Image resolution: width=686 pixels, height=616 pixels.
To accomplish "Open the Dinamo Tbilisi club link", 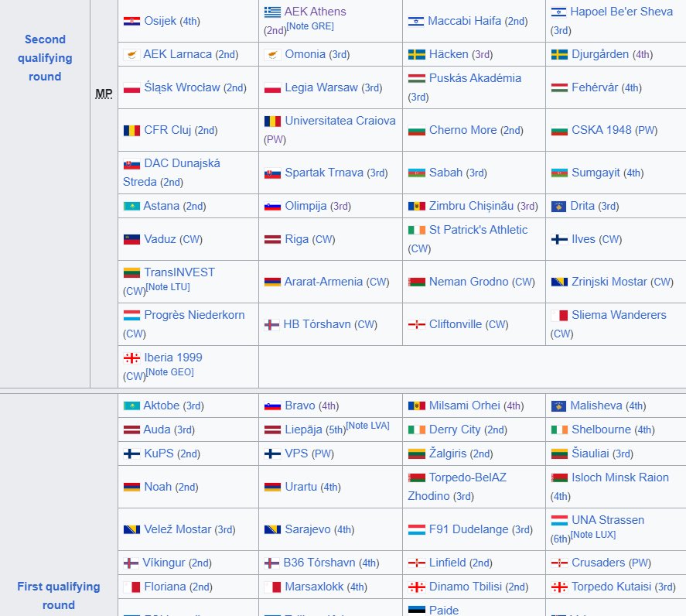I will click(x=465, y=587).
